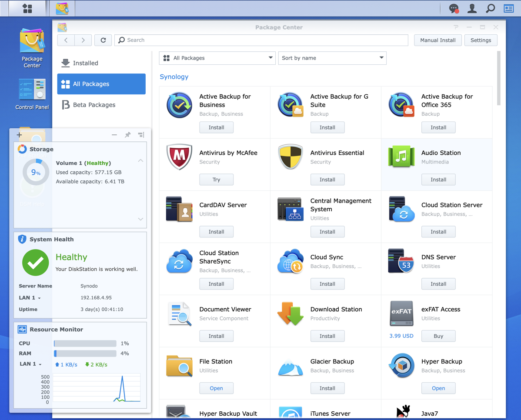Viewport: 521px width, 420px height.
Task: Click the Synology section heading
Action: click(174, 77)
